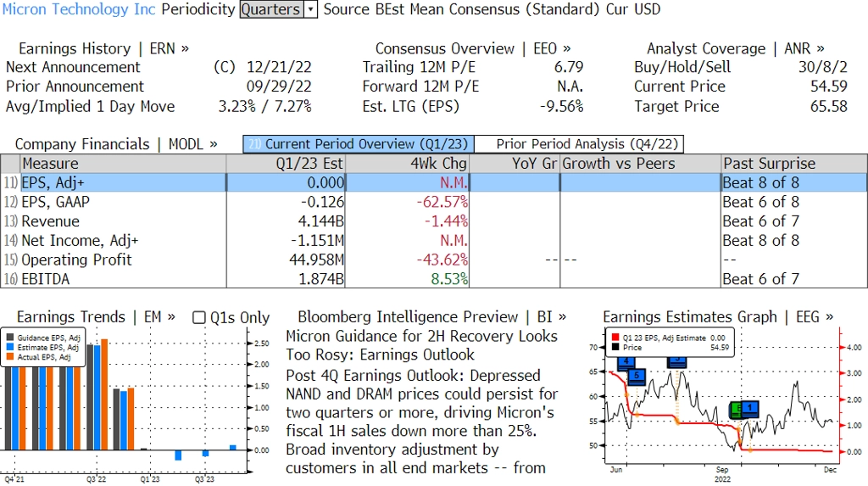This screenshot has width=868, height=486.
Task: Click the Quarters periodicity field
Action: [x=272, y=9]
